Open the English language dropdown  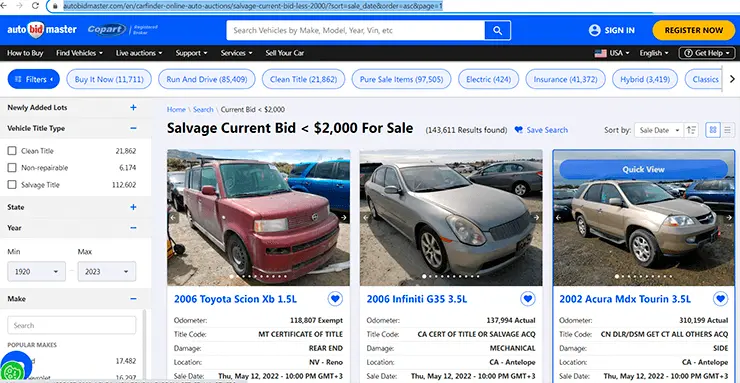654,53
